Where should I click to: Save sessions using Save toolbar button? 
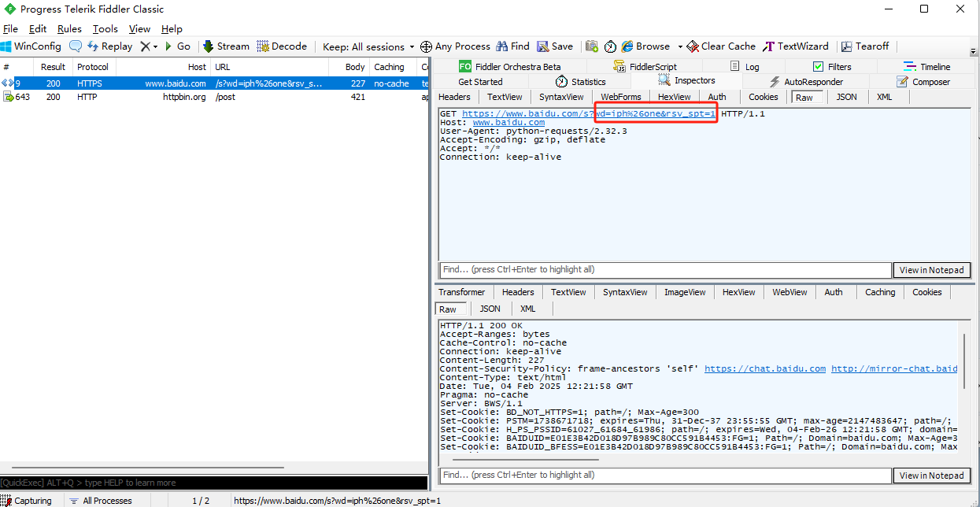(x=555, y=46)
